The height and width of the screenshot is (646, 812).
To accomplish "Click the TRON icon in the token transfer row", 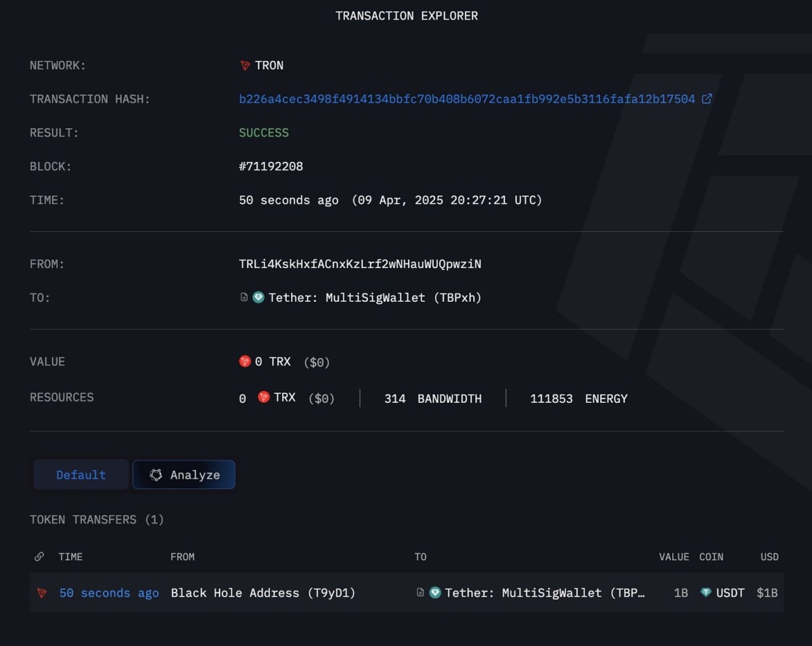I will [42, 593].
